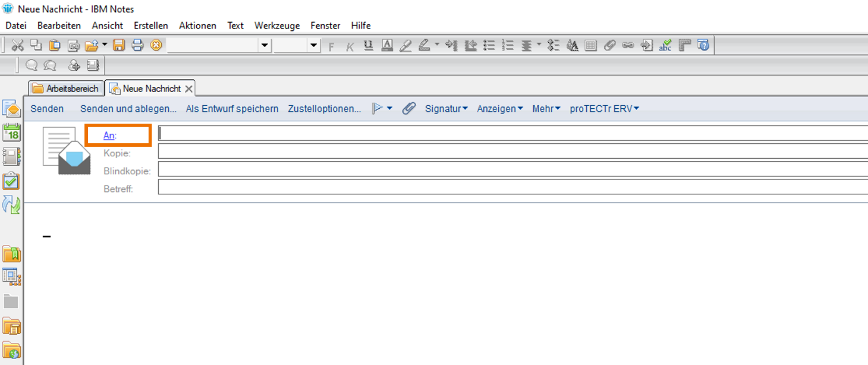Viewport: 868px width, 365px height.
Task: Click into the Betreff input field
Action: 511,187
